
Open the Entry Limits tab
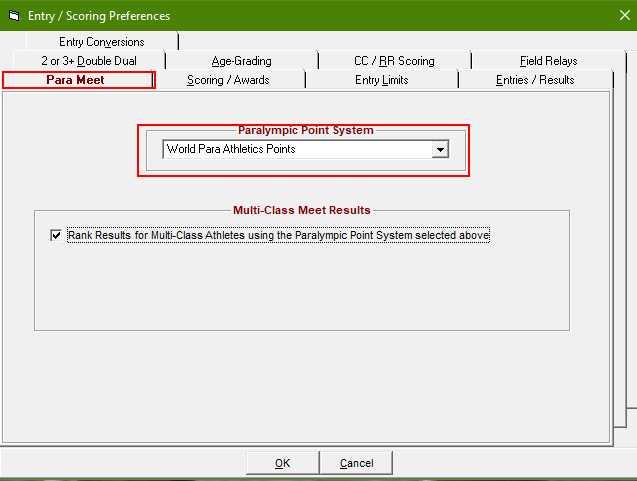[381, 80]
